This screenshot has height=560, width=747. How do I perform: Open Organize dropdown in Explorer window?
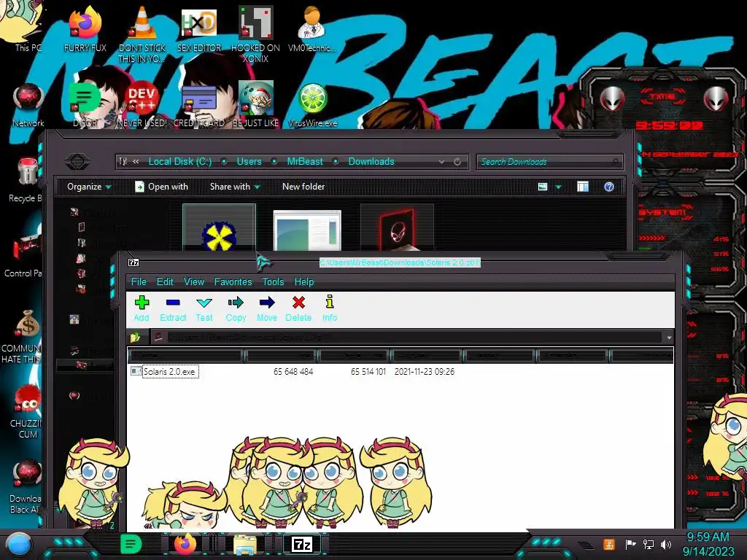pos(89,187)
